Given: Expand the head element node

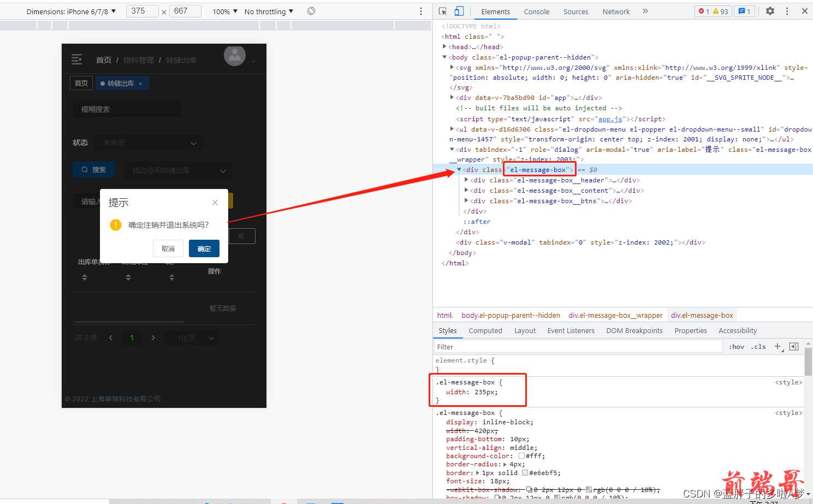Looking at the screenshot, I should pos(445,47).
